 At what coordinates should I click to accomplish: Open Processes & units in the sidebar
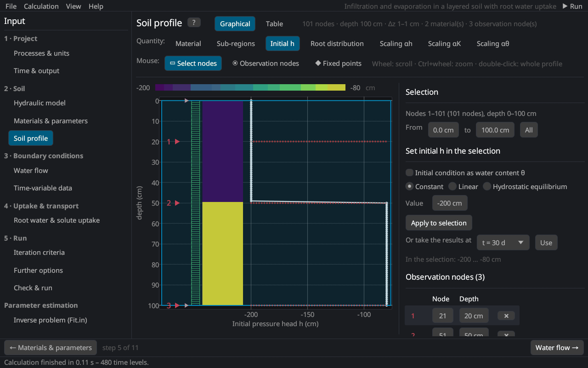[x=41, y=53]
